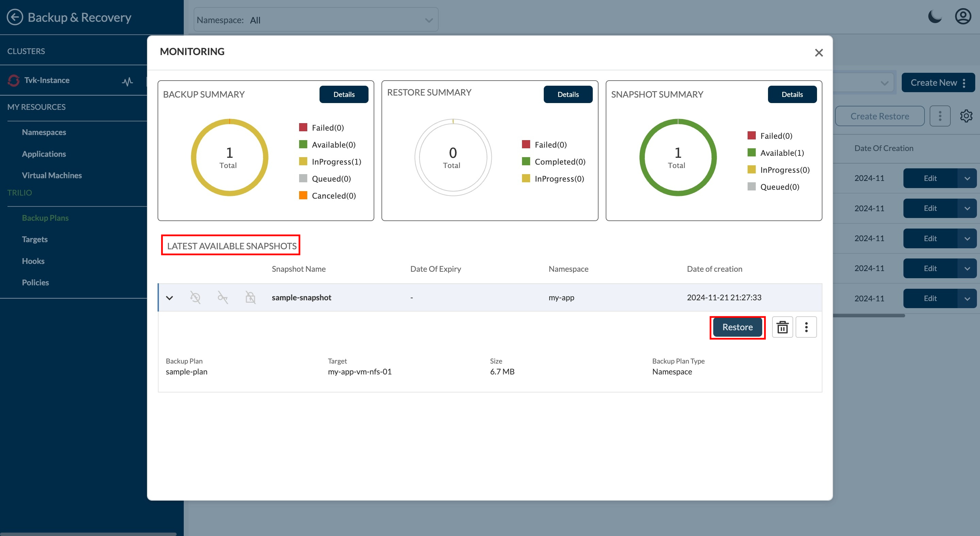This screenshot has height=536, width=980.
Task: Click the disabled schedule icon on sample-snapshot row
Action: click(x=195, y=297)
